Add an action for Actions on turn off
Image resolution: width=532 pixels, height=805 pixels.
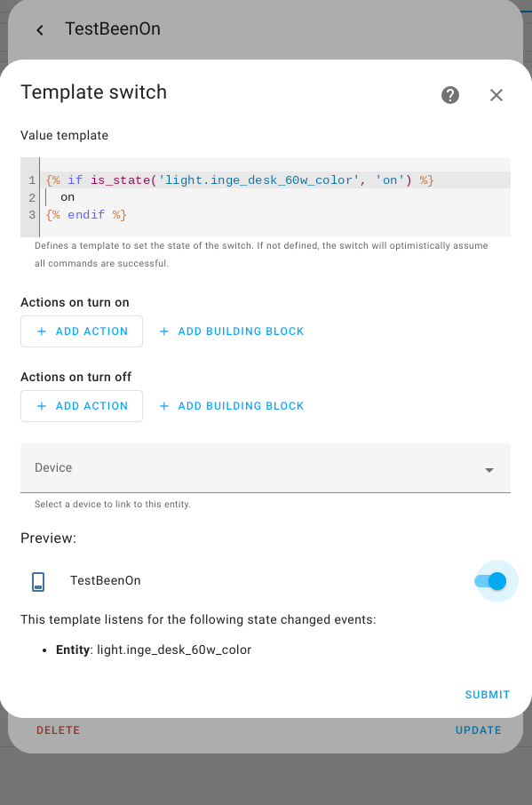pos(81,406)
